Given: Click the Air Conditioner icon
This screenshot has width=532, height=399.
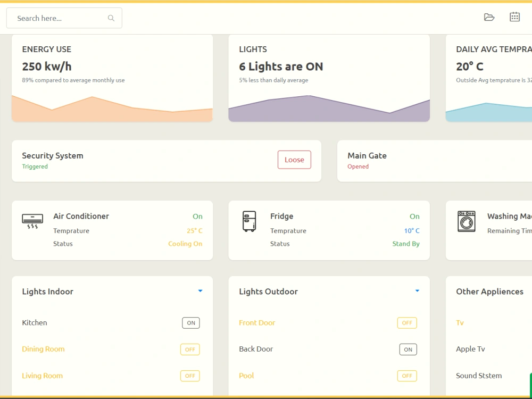Looking at the screenshot, I should tap(32, 220).
